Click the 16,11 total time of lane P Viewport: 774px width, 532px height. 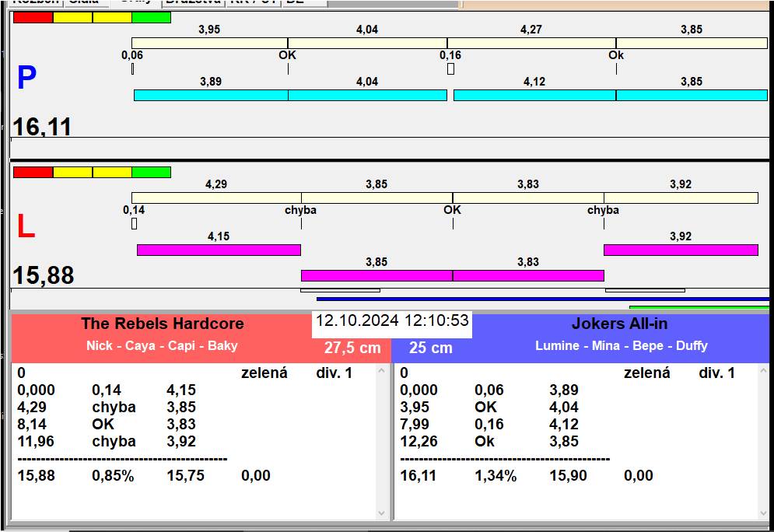pyautogui.click(x=42, y=126)
